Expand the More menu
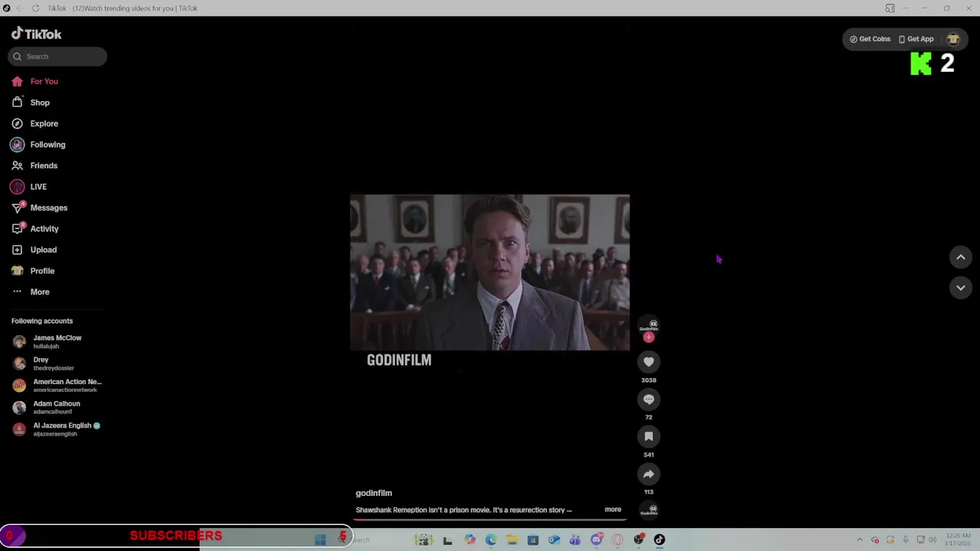The height and width of the screenshot is (551, 980). coord(31,292)
